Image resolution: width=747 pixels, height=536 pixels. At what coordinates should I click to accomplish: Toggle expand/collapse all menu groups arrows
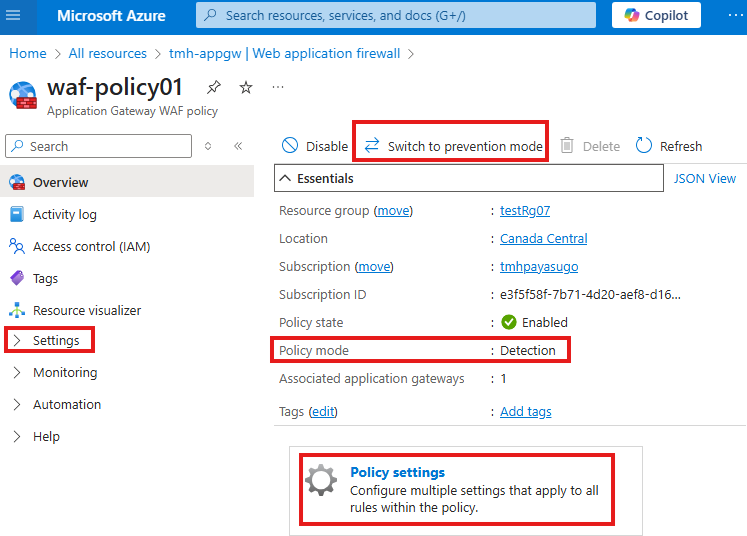pos(208,146)
